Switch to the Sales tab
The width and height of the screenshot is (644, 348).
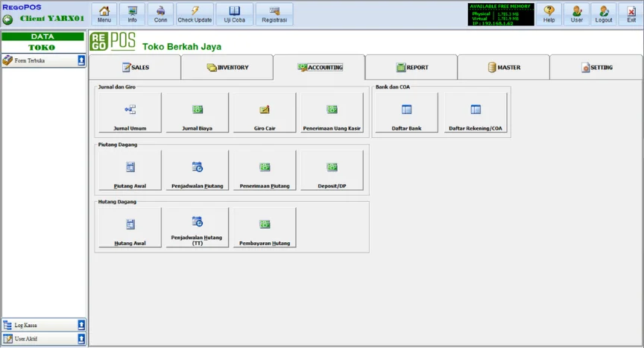pos(135,67)
